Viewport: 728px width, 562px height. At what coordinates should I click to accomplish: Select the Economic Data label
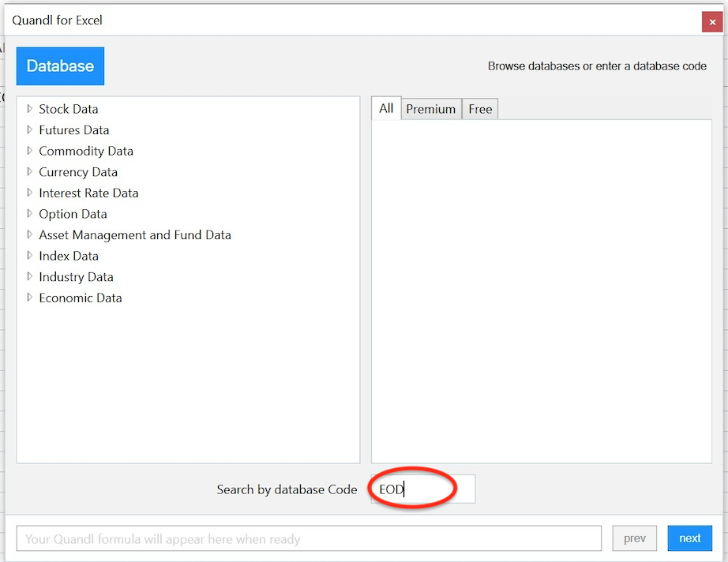(81, 298)
